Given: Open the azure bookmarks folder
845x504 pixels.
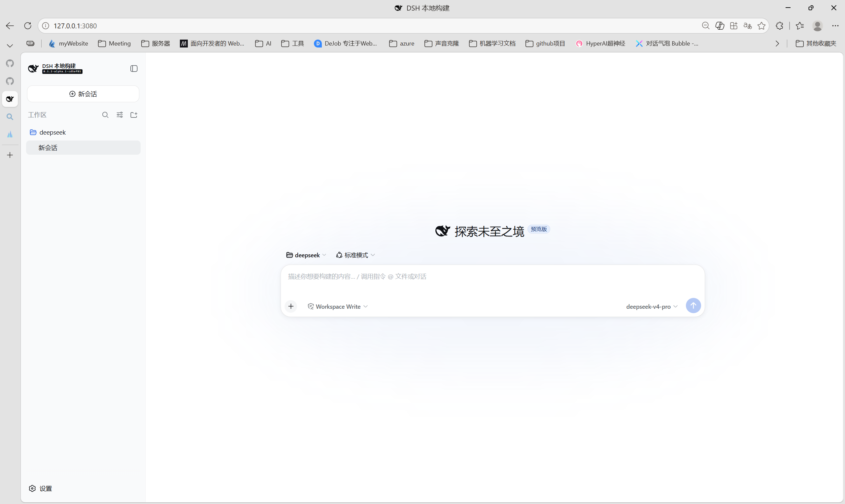Looking at the screenshot, I should [x=402, y=44].
